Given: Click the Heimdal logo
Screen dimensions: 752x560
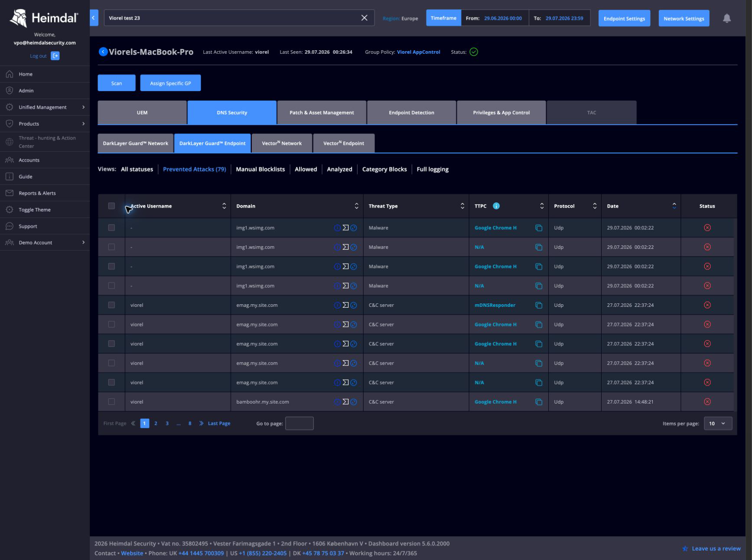Looking at the screenshot, I should tap(44, 18).
